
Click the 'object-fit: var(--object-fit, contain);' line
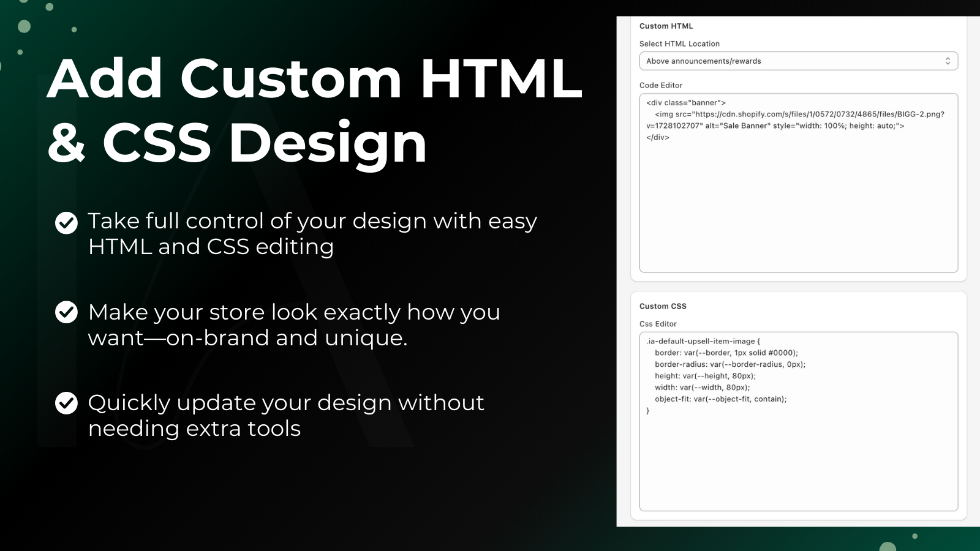click(720, 399)
